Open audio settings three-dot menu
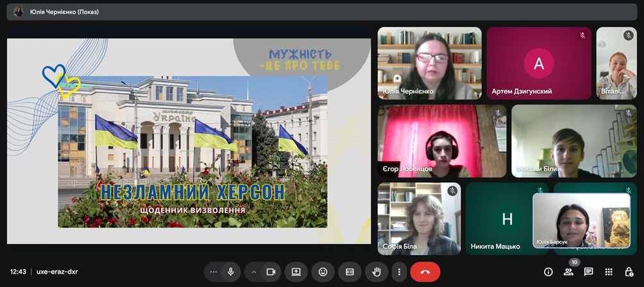 (x=214, y=272)
